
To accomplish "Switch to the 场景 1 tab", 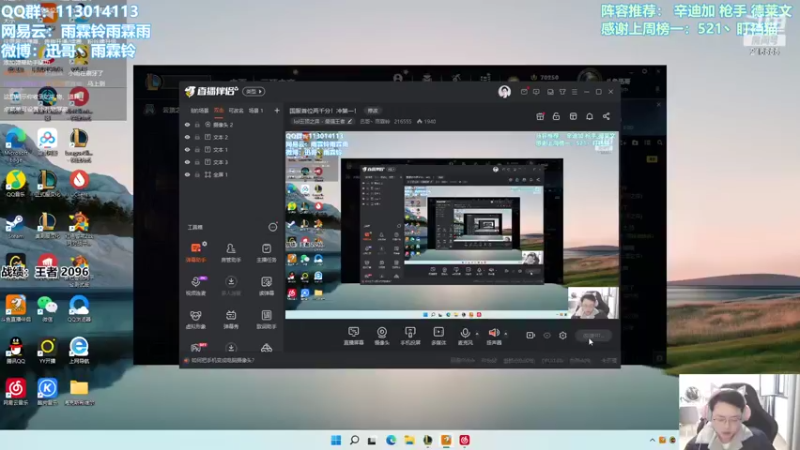I will point(256,110).
